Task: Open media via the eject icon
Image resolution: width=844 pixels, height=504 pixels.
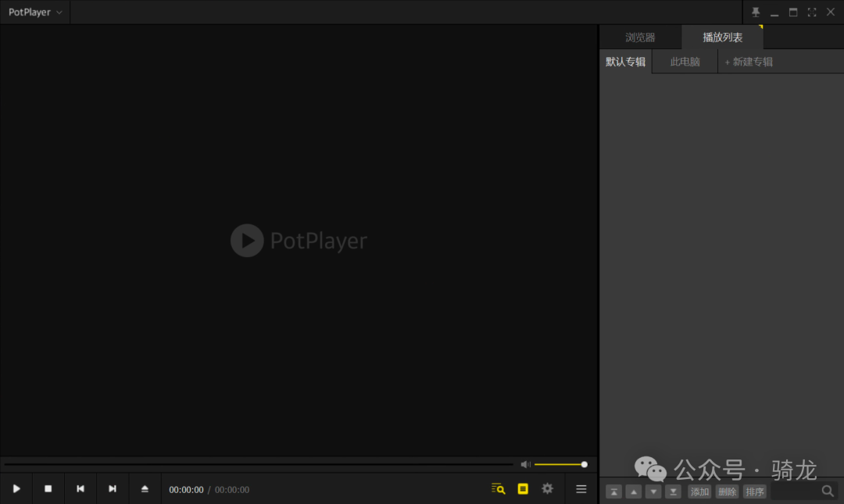Action: [x=145, y=488]
